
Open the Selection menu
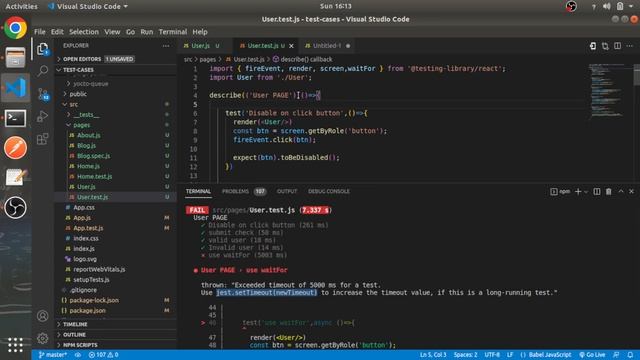pos(84,32)
